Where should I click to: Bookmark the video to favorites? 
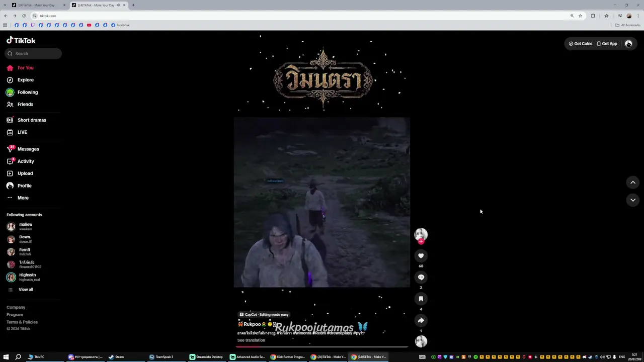421,299
